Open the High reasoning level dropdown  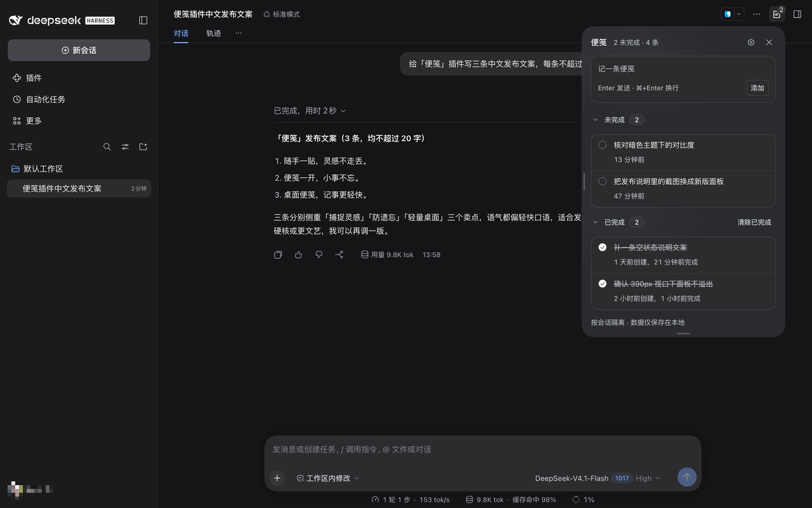tap(648, 478)
